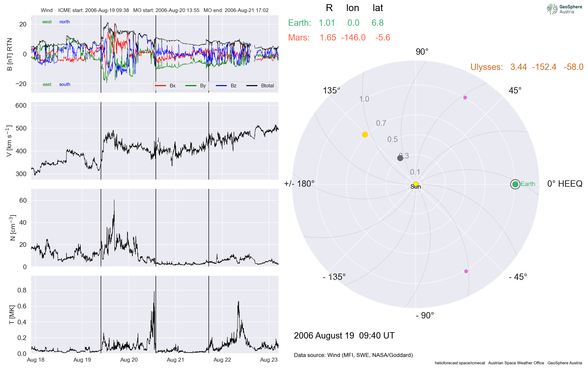Click the blue 'north' annotation
This screenshot has width=588, height=368.
tap(65, 22)
